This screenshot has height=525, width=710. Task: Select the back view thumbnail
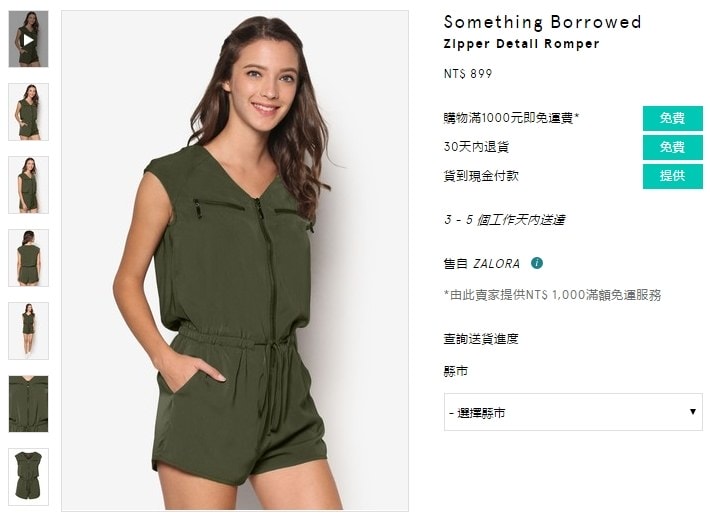click(x=28, y=258)
